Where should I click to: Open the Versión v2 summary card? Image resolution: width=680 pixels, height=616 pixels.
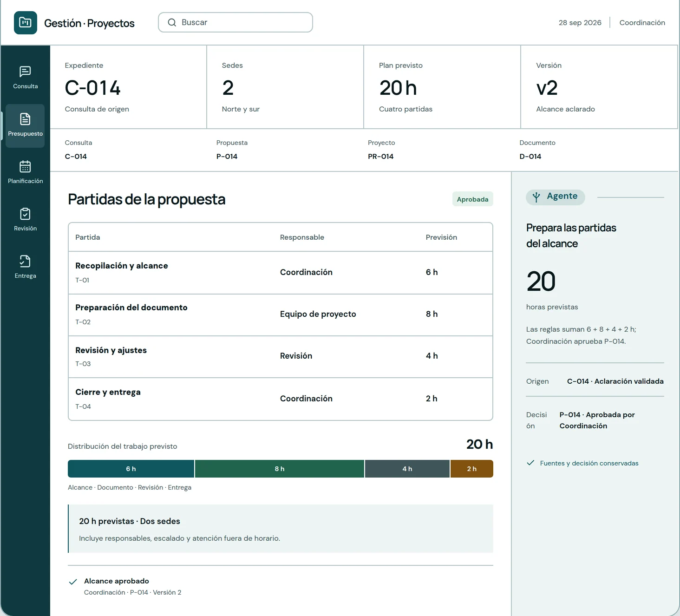pyautogui.click(x=599, y=87)
